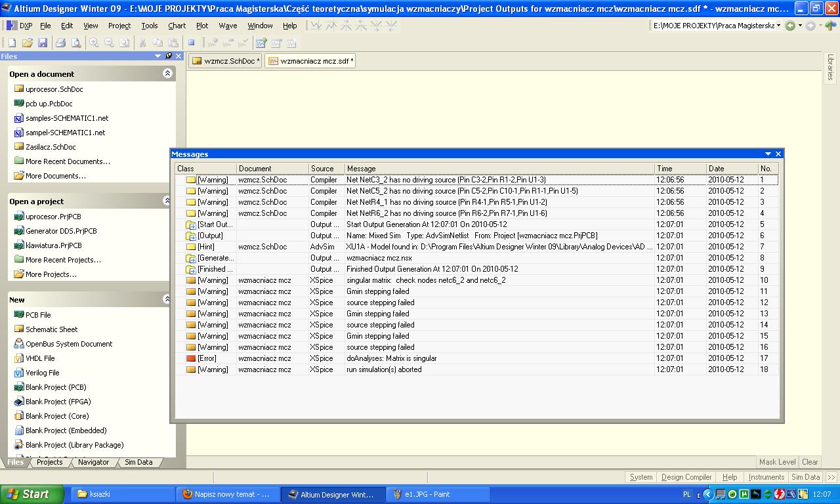Open Zasilacz.SchDoc from recent documents
The image size is (840, 504).
[x=51, y=147]
